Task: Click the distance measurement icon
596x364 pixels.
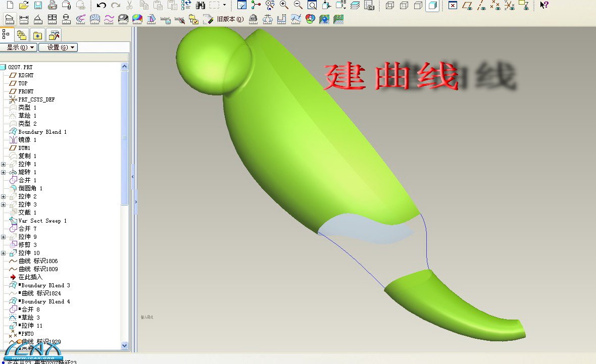Action: (24, 19)
